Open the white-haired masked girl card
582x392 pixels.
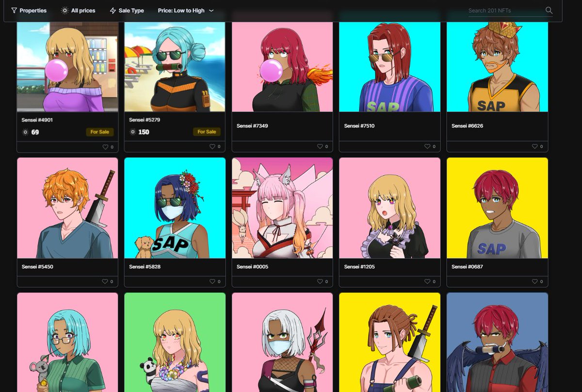(282, 342)
